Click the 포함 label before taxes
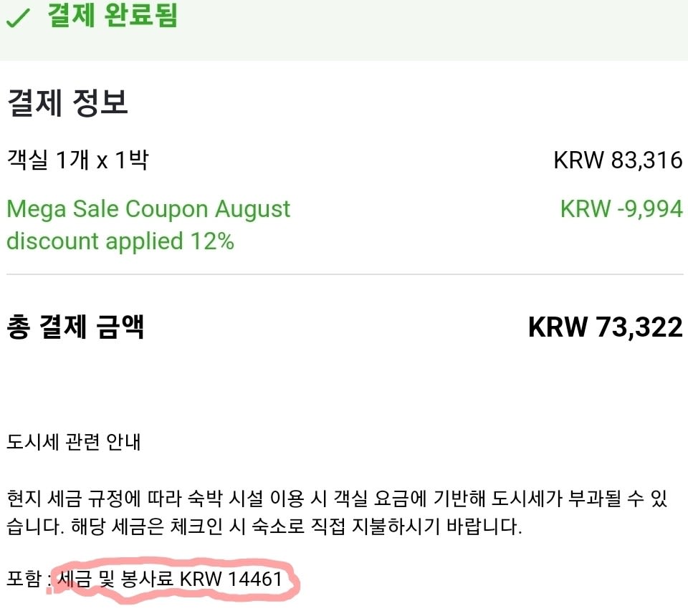Image resolution: width=688 pixels, height=616 pixels. (24, 579)
